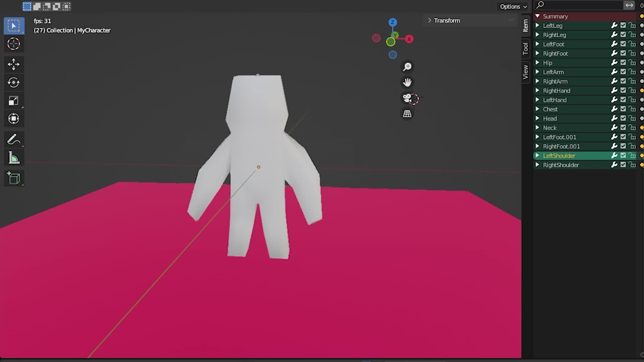Select the Rotate tool
Viewport: 644px width, 362px height.
(14, 82)
